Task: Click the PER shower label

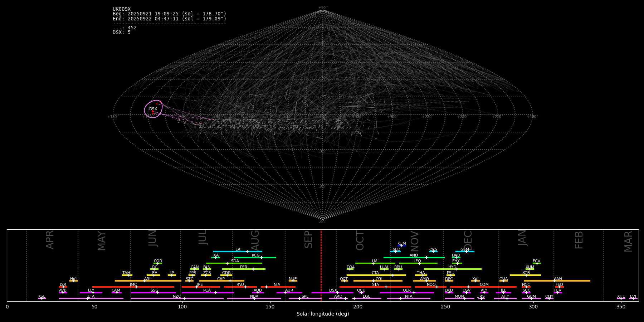Action: 244,267
